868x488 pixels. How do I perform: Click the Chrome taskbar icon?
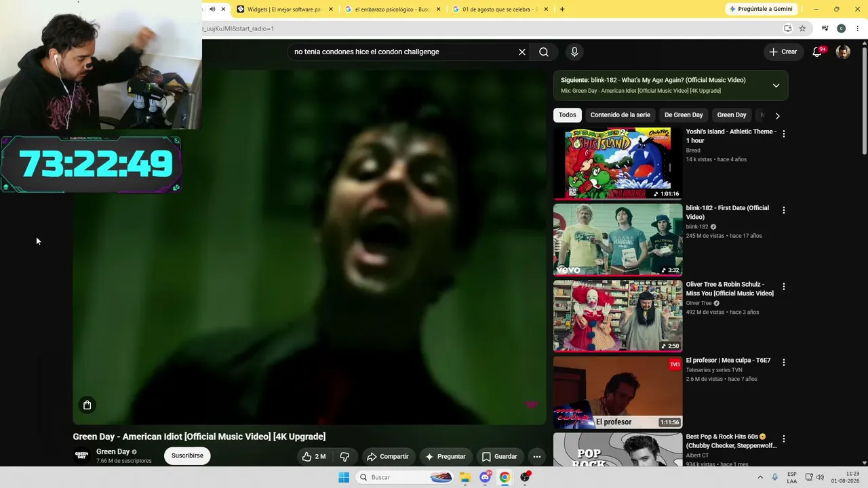505,477
